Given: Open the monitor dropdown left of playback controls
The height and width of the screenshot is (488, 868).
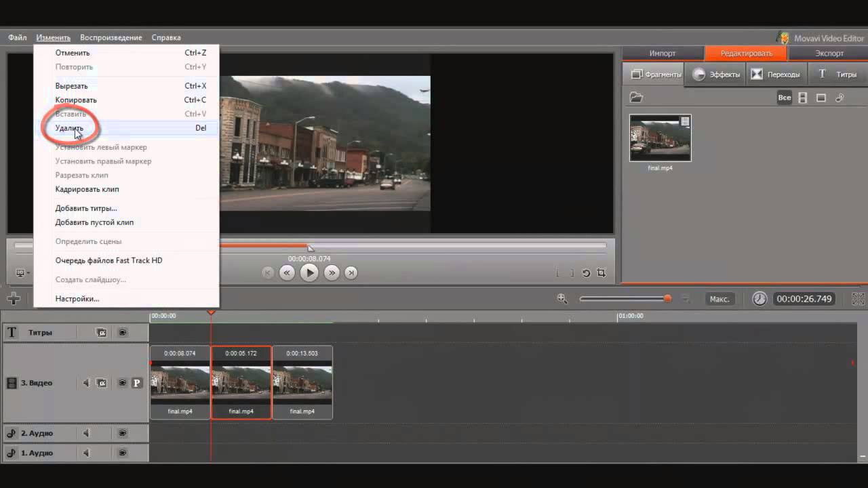Looking at the screenshot, I should point(22,273).
